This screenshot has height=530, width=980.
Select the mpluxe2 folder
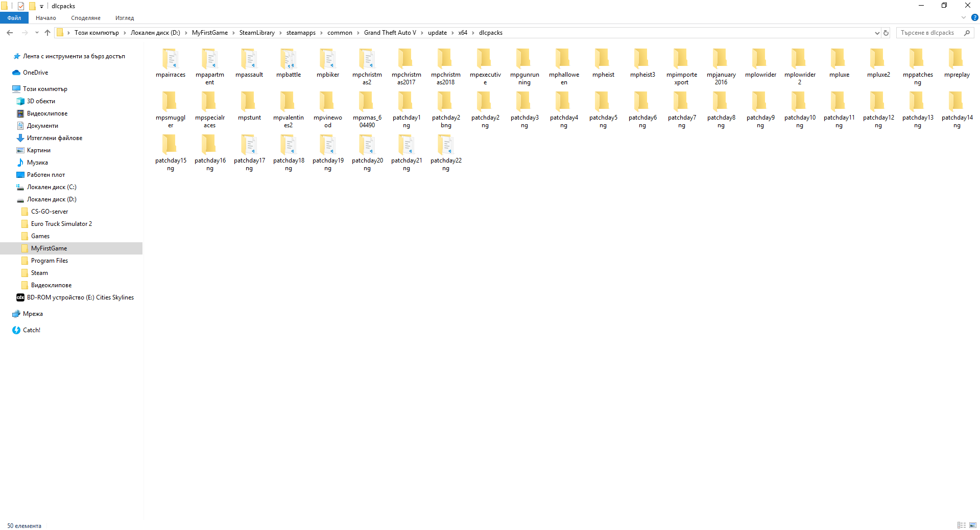click(x=878, y=63)
